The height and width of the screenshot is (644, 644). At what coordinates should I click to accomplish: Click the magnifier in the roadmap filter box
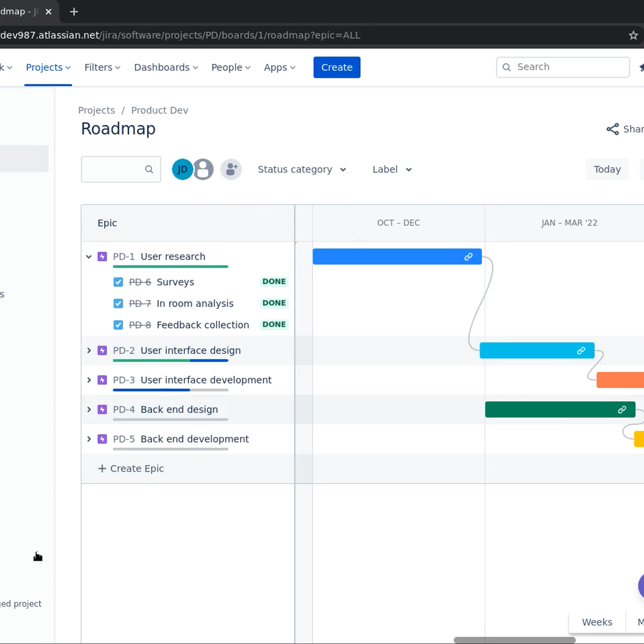[x=149, y=170]
